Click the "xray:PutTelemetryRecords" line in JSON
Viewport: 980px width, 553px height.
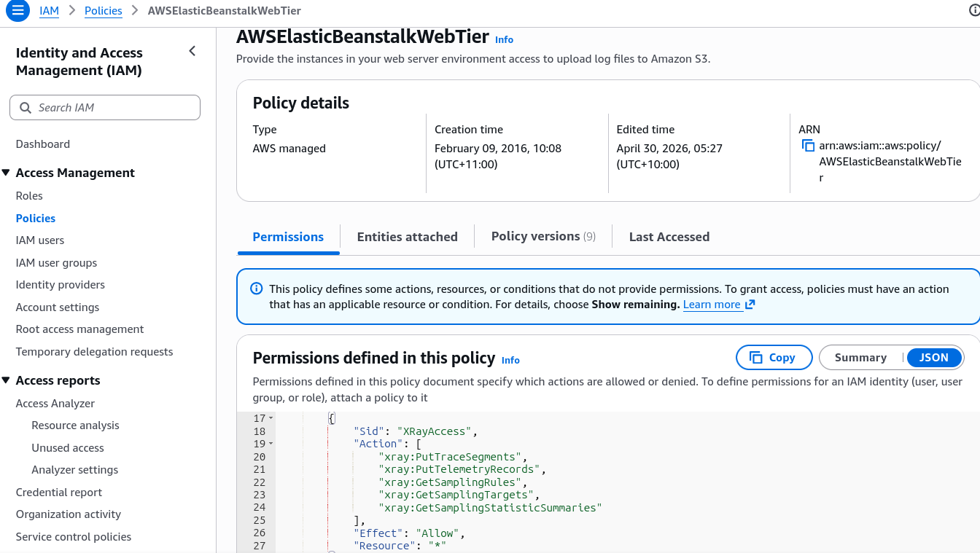tap(461, 469)
